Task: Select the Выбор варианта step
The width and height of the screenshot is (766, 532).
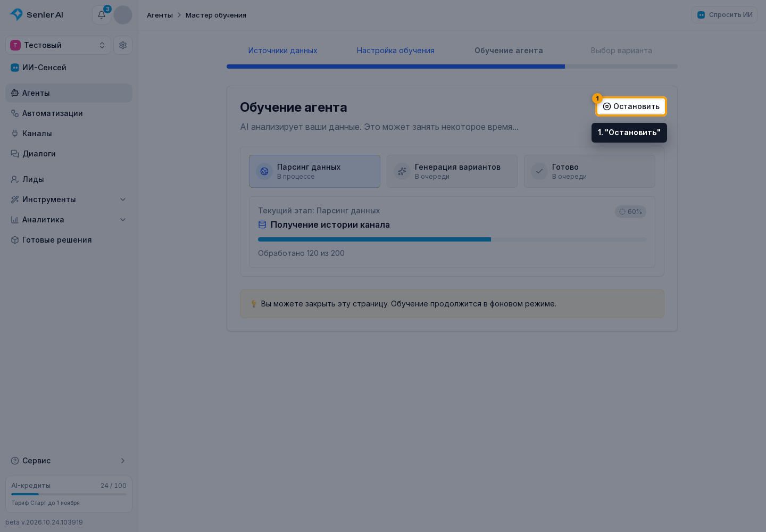Action: tap(621, 51)
